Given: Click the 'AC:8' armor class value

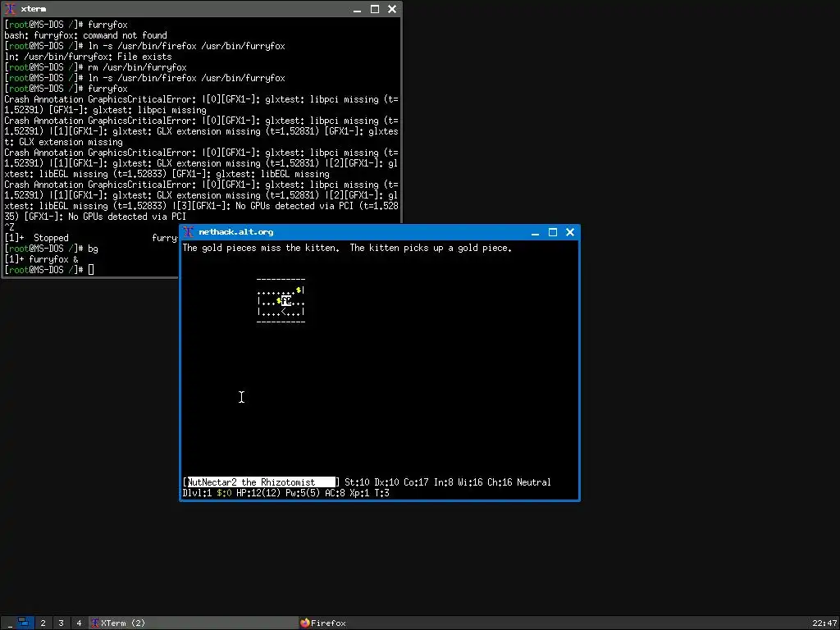Looking at the screenshot, I should click(335, 493).
